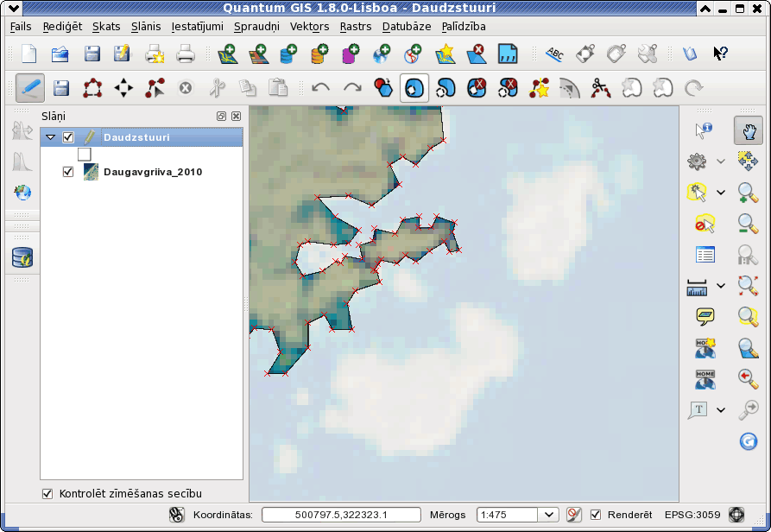The image size is (771, 532).
Task: Add WMS layer globe icon
Action: (382, 54)
